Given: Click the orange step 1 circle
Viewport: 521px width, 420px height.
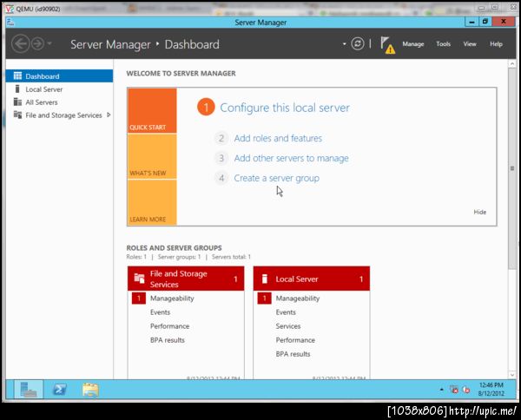Looking at the screenshot, I should (x=206, y=108).
